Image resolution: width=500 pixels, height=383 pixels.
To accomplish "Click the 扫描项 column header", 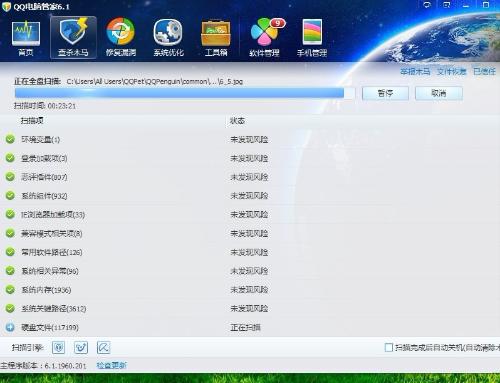I will pos(32,120).
